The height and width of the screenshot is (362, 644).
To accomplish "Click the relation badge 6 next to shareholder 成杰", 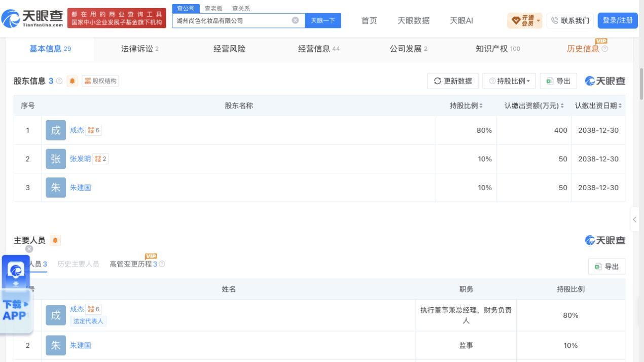I will click(94, 130).
